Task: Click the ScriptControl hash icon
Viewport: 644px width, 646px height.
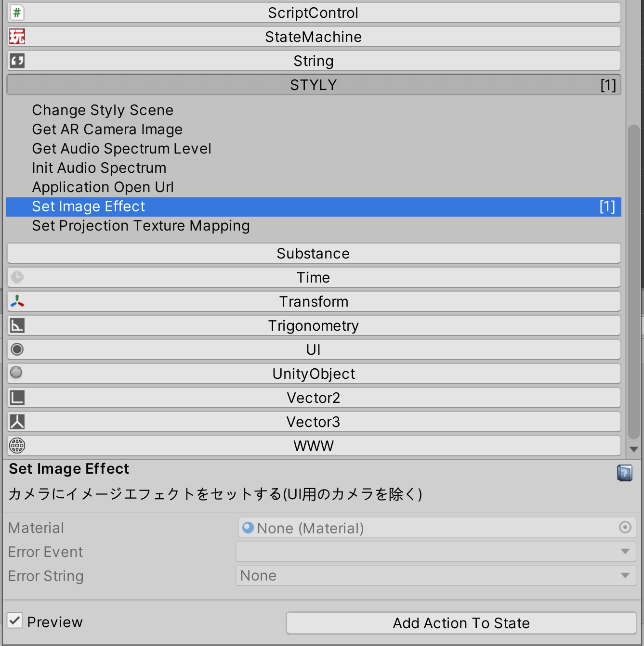Action: click(16, 13)
